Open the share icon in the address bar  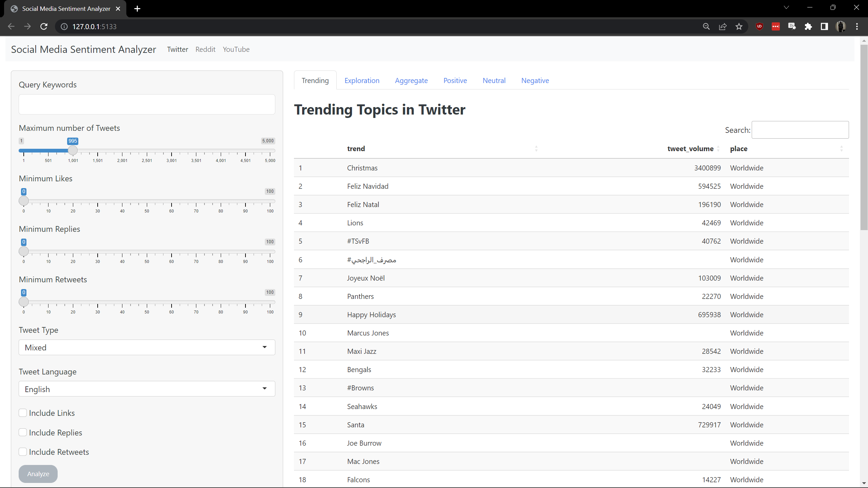point(723,26)
